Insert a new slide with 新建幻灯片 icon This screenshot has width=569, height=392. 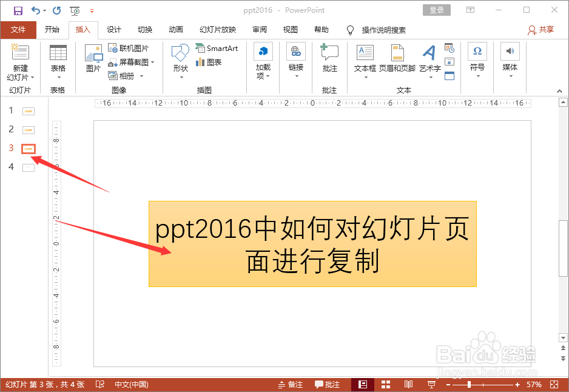pyautogui.click(x=21, y=52)
